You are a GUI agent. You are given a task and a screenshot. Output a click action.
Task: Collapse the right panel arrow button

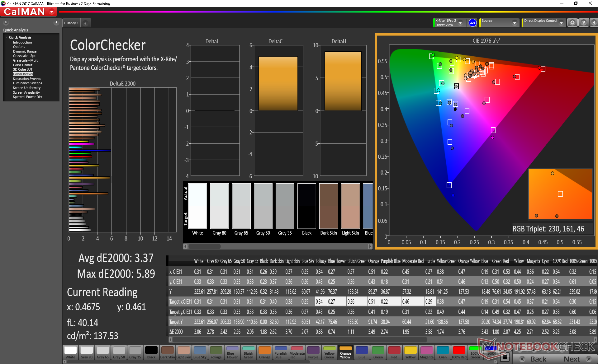click(594, 23)
